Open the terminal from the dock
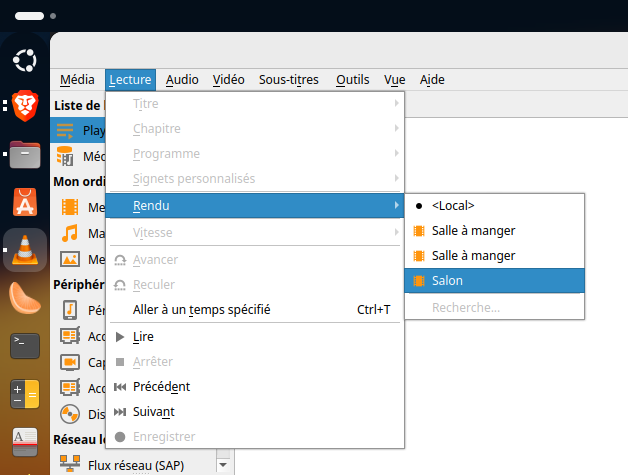 click(25, 346)
